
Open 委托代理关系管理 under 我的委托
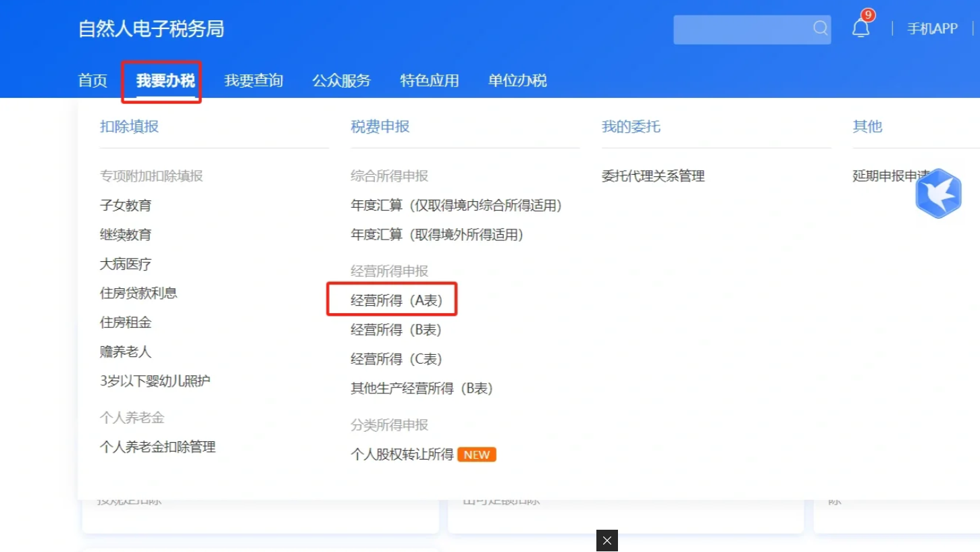(652, 176)
